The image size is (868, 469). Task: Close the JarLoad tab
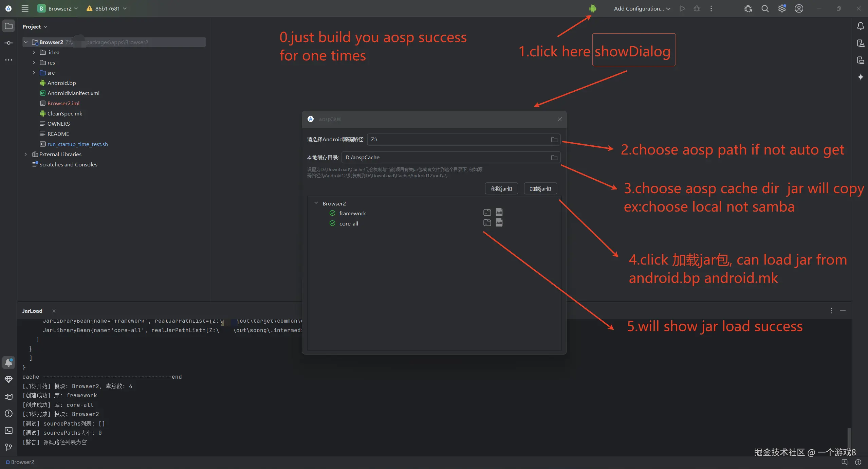tap(54, 311)
